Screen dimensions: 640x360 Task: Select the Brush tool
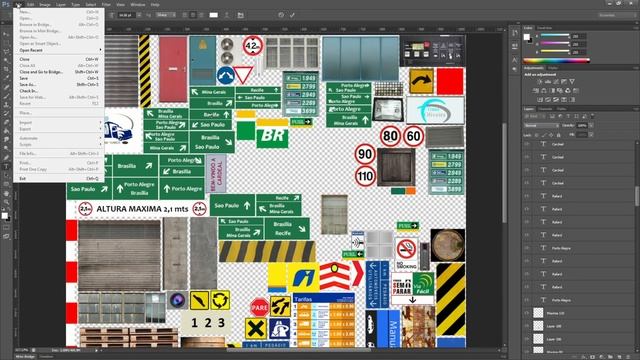click(6, 96)
